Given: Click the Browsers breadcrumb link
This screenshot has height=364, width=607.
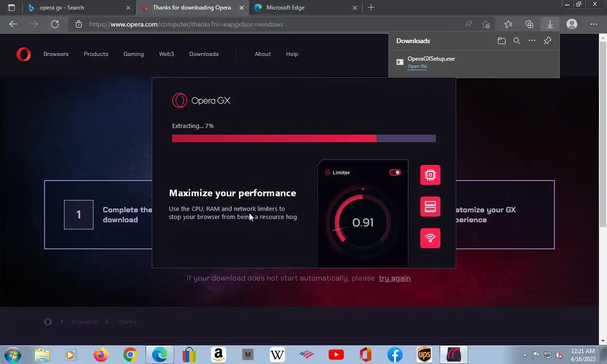Looking at the screenshot, I should 84,322.
